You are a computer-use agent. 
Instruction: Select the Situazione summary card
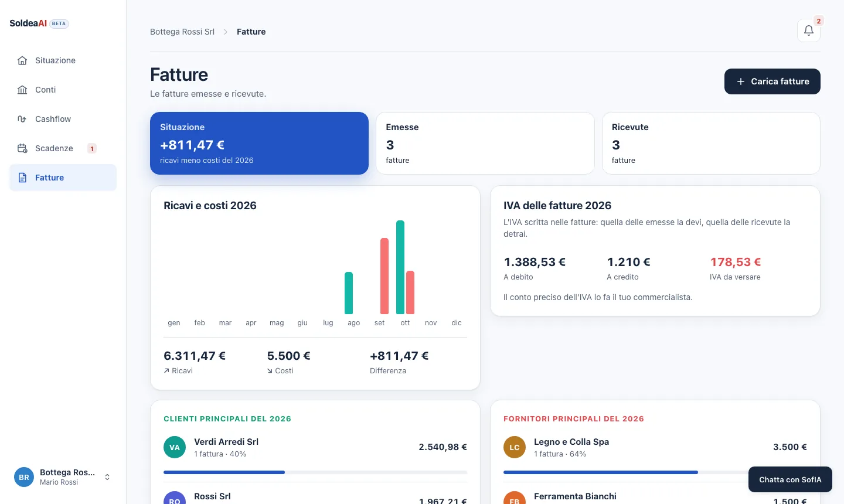tap(259, 143)
